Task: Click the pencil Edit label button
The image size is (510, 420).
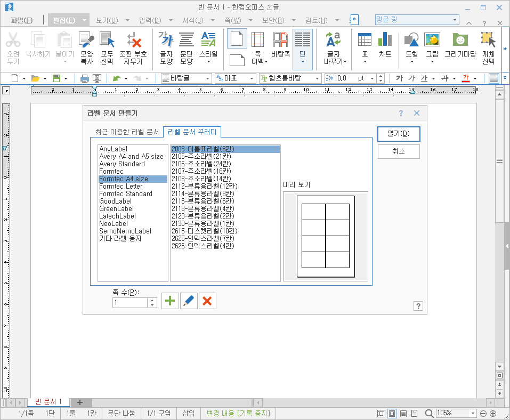Action: (x=189, y=301)
